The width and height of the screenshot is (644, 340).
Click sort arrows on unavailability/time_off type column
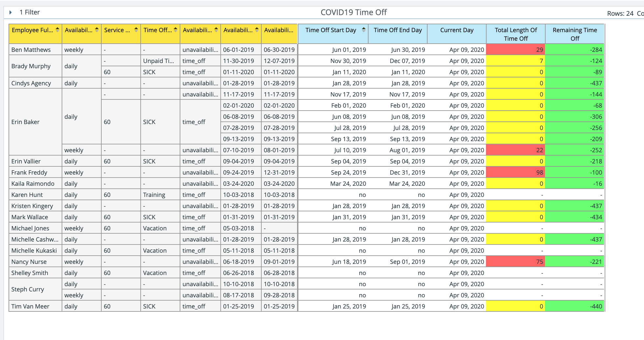[216, 30]
